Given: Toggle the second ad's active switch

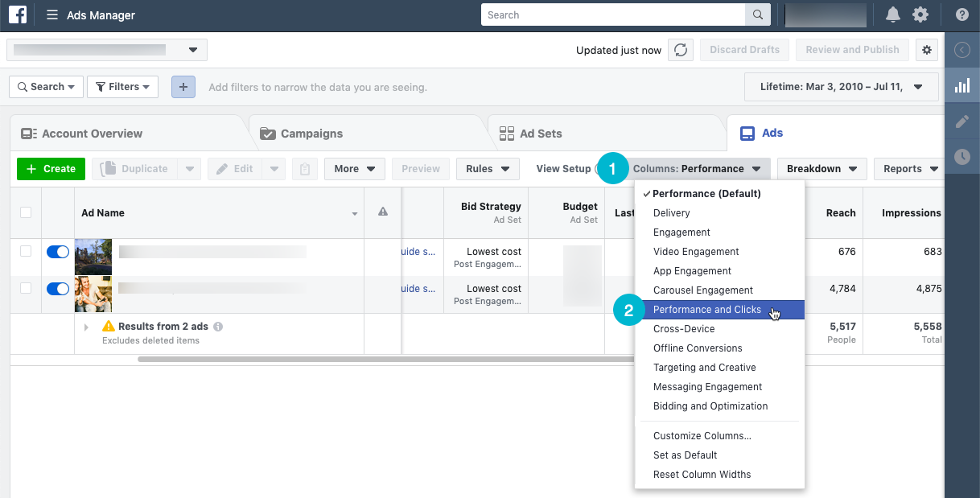Looking at the screenshot, I should pos(58,289).
